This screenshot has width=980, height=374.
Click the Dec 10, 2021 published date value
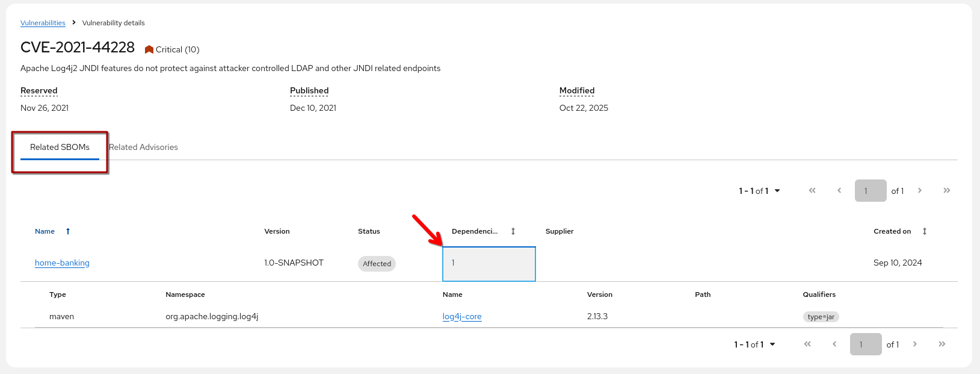(313, 108)
